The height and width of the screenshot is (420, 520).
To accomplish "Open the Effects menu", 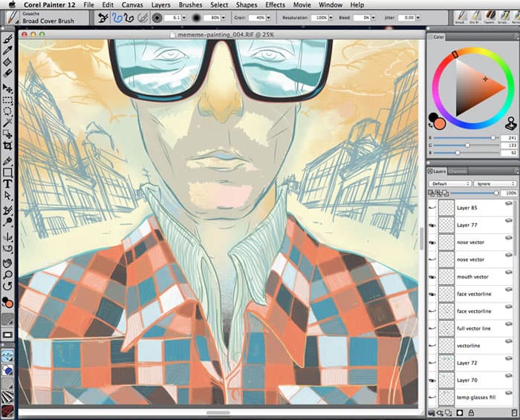I will click(x=276, y=4).
